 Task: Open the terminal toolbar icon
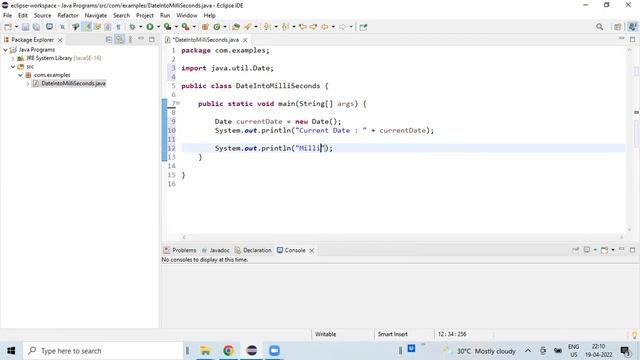49,27
